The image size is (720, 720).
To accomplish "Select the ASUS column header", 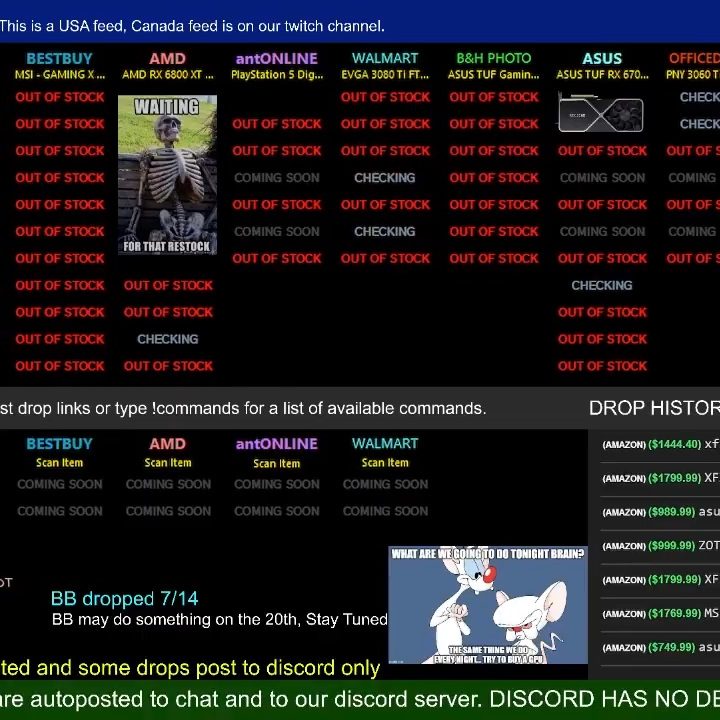I will click(602, 58).
